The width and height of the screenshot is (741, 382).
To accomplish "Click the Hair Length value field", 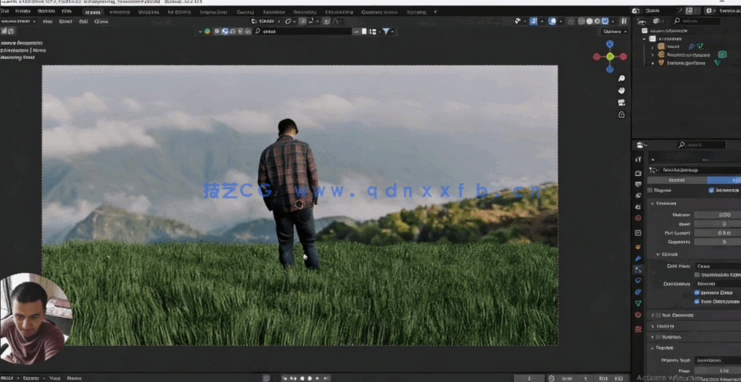I will pos(718,233).
